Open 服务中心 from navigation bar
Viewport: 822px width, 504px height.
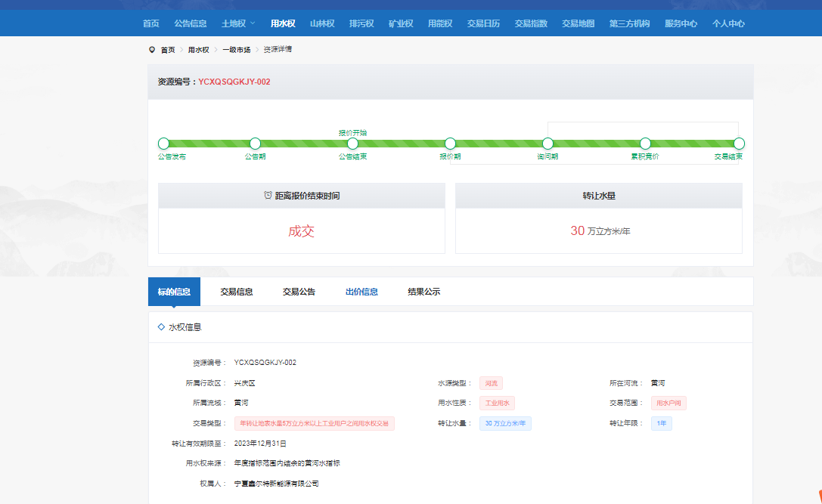(681, 23)
